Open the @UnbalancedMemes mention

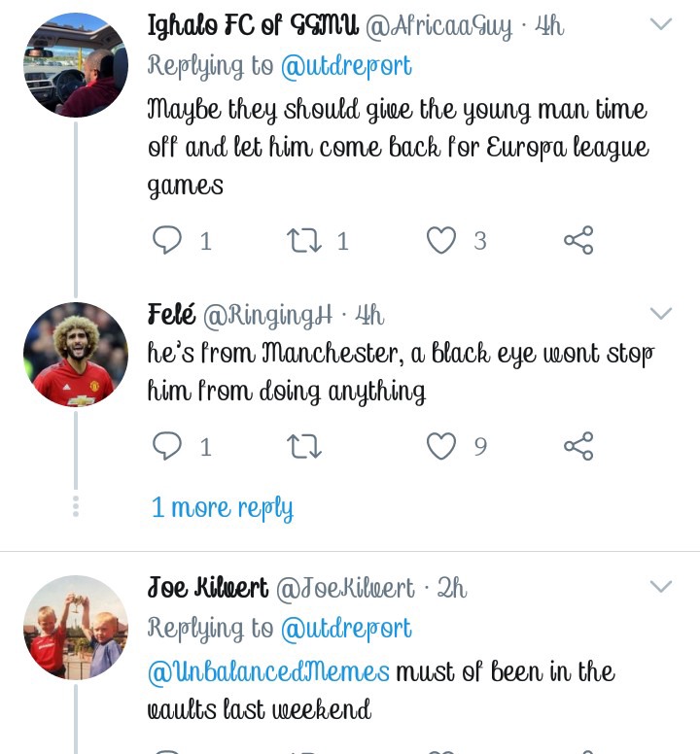coord(268,671)
